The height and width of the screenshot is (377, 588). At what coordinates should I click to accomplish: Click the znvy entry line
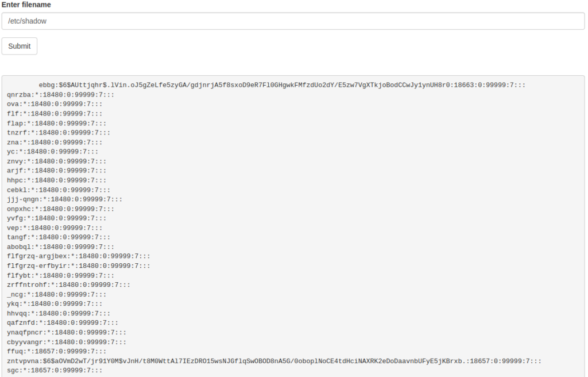(x=57, y=161)
